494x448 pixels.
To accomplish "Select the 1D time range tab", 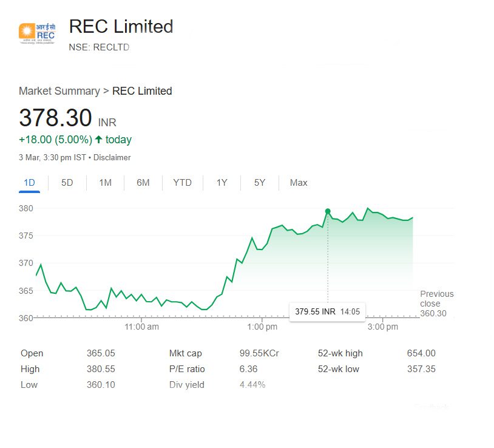I will coord(29,183).
